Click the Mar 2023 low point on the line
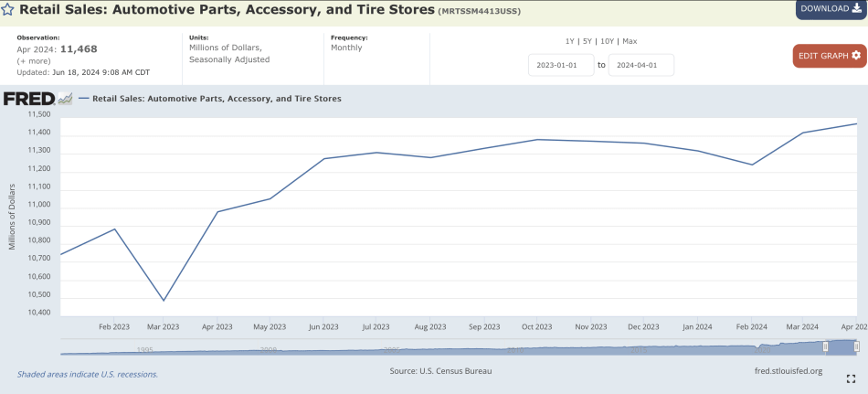This screenshot has width=868, height=394. [164, 301]
